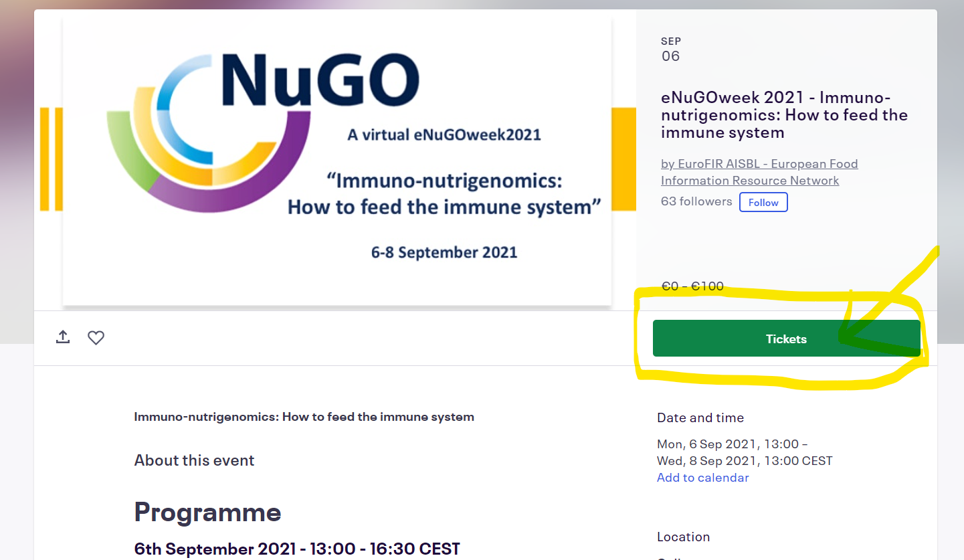964x560 pixels.
Task: Select the 'Programme' heading
Action: pyautogui.click(x=208, y=512)
